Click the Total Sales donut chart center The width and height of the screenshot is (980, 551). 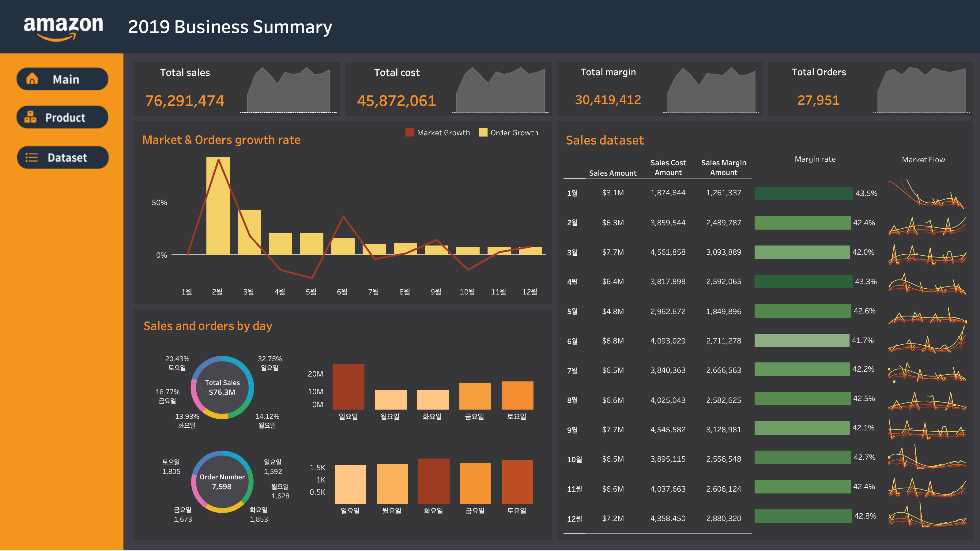222,388
